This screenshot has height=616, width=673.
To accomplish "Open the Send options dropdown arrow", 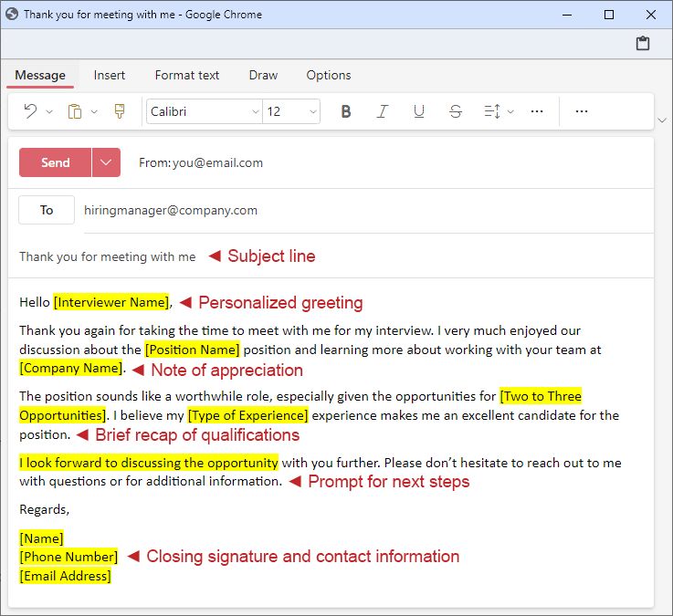I will (x=106, y=162).
